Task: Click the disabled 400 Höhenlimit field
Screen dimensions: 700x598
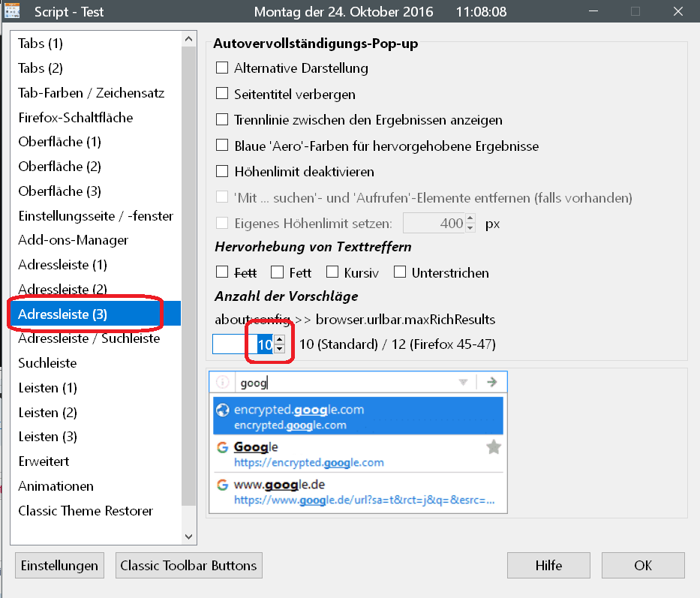Action: [434, 223]
